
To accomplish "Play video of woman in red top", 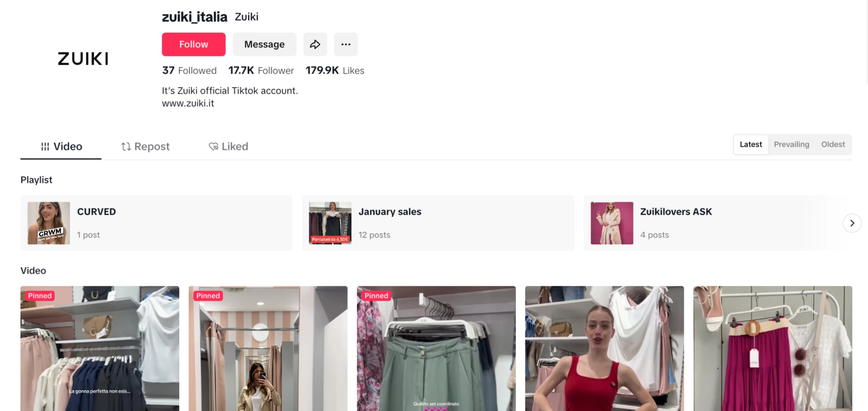I will click(604, 349).
